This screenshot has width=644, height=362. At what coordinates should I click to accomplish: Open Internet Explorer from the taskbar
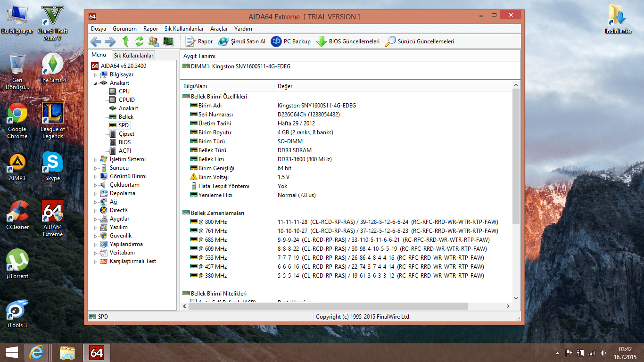pos(37,353)
